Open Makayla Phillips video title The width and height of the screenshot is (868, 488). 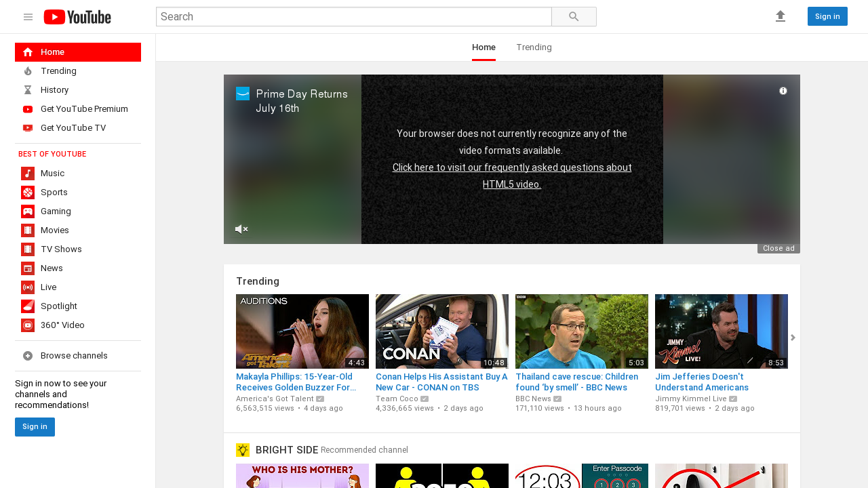point(296,382)
